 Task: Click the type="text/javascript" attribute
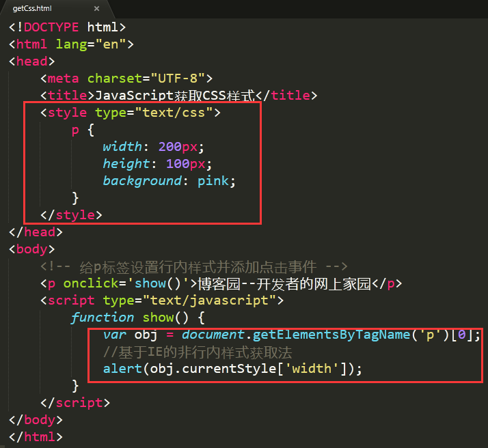[x=189, y=300]
